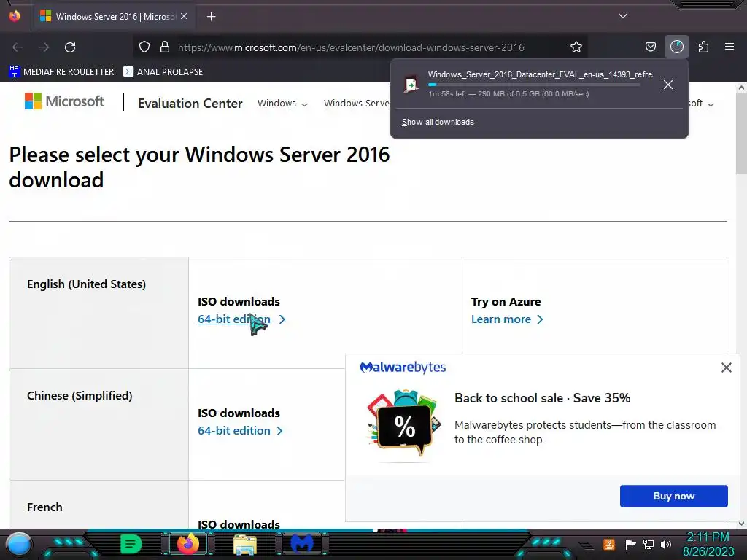Open the Firefox icon at tab bar start

(15, 16)
